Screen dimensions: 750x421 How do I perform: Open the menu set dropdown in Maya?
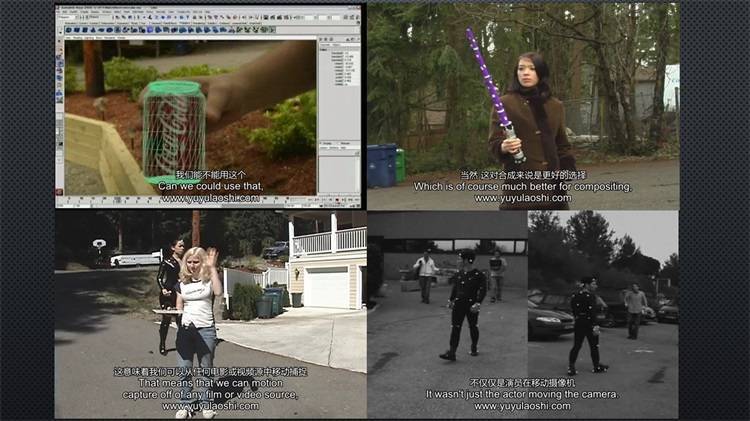pyautogui.click(x=67, y=17)
